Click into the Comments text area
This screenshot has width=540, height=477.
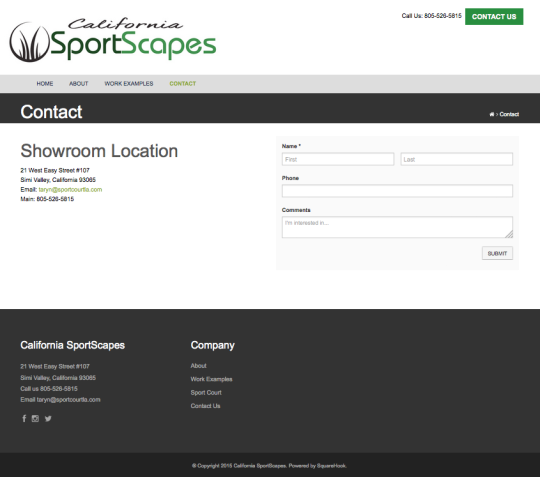click(397, 227)
